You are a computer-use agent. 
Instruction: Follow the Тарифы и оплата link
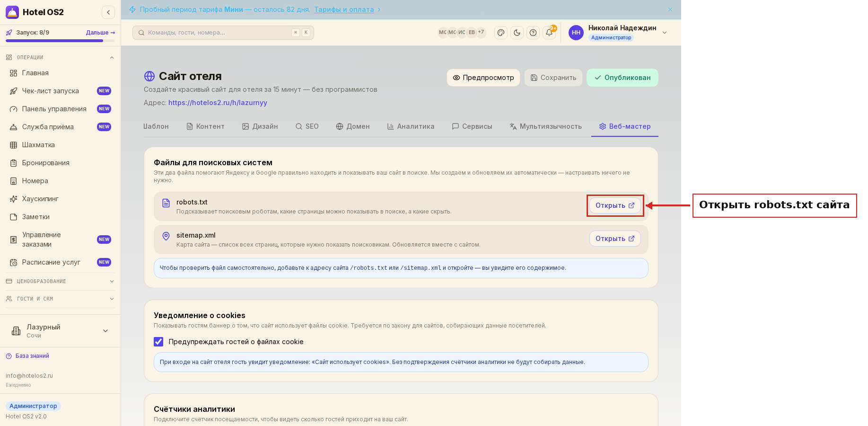click(x=344, y=9)
